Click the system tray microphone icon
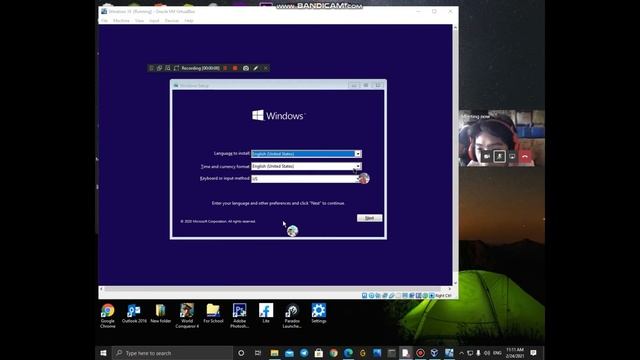Image resolution: width=640 pixels, height=360 pixels. coord(478,353)
